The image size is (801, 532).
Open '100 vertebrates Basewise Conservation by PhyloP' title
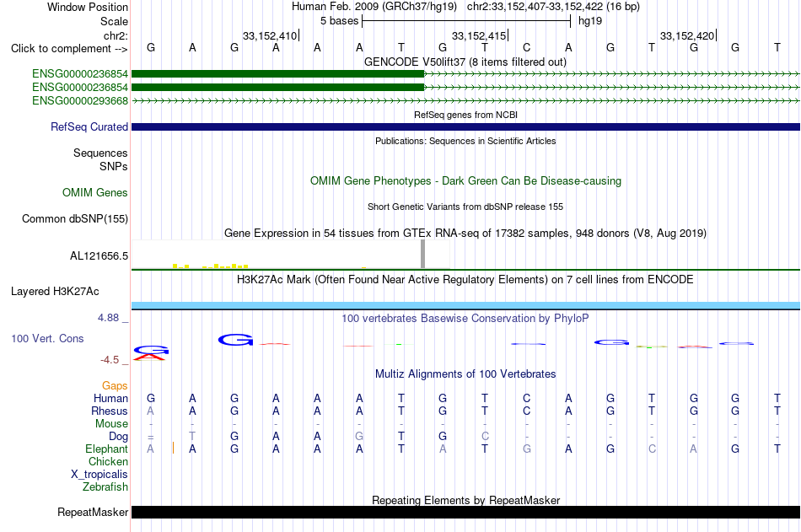pos(465,319)
